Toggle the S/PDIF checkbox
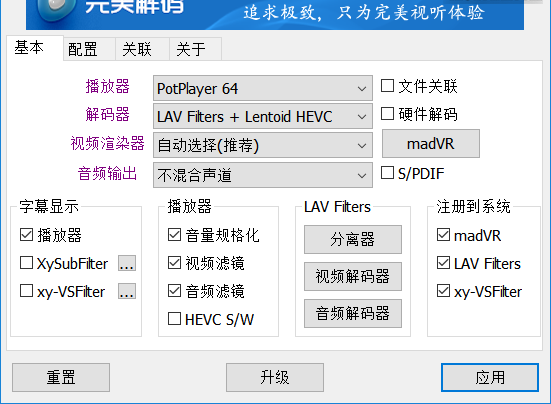Screen dimensions: 551x404 pyautogui.click(x=387, y=173)
